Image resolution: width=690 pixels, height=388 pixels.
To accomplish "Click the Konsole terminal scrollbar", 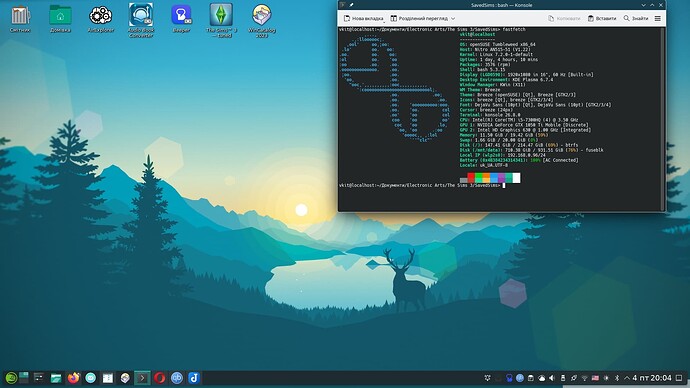I will [664, 119].
